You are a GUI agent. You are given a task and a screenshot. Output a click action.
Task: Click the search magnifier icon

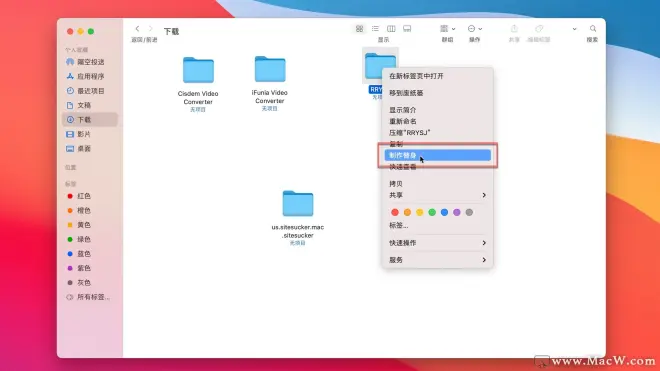(593, 29)
